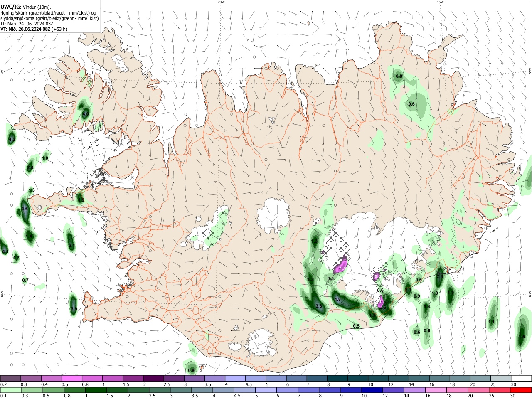Pick the dark teal 8–9 snow swatch
Image resolution: width=532 pixels, height=399 pixels.
[x=337, y=379]
